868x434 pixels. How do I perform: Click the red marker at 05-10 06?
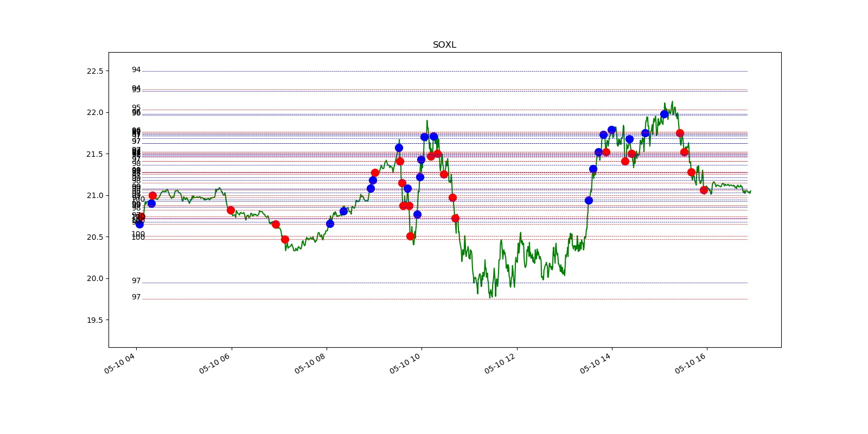point(231,210)
